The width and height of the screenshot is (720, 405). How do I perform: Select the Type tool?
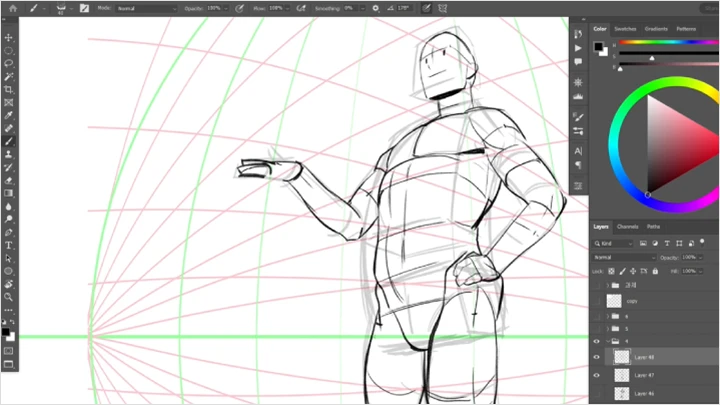[9, 245]
